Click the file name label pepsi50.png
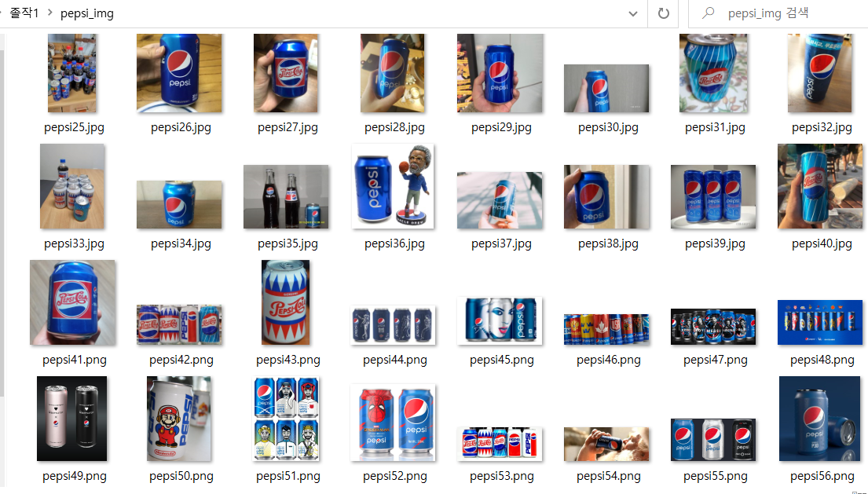The image size is (868, 494). pos(181,476)
